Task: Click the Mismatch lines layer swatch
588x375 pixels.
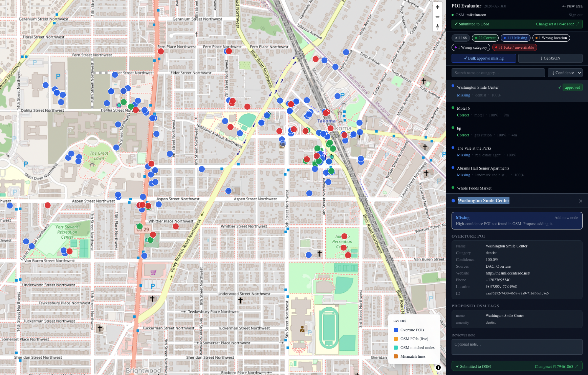Action: tap(396, 356)
